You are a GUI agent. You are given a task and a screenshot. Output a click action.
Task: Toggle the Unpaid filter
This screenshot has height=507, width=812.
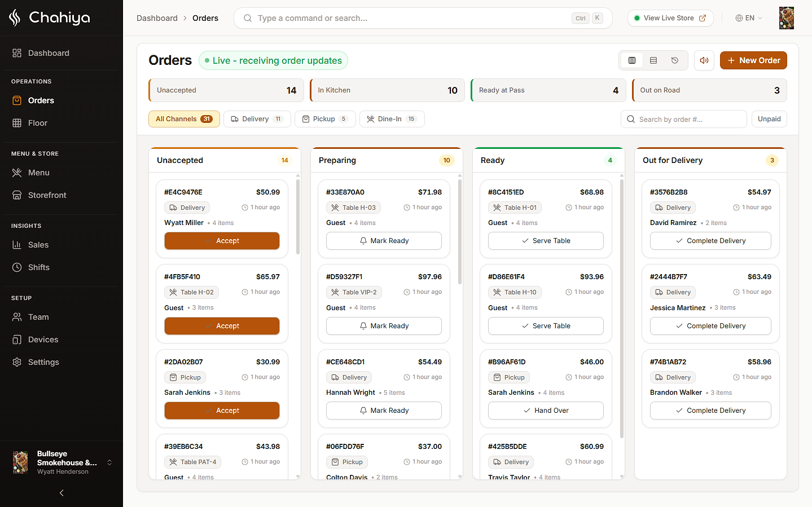click(769, 119)
